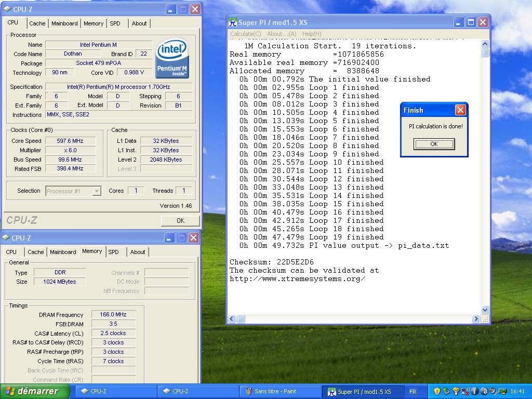The width and height of the screenshot is (532, 399).
Task: Open the yellow Wi-Fi signal tray icon
Action: 456,391
